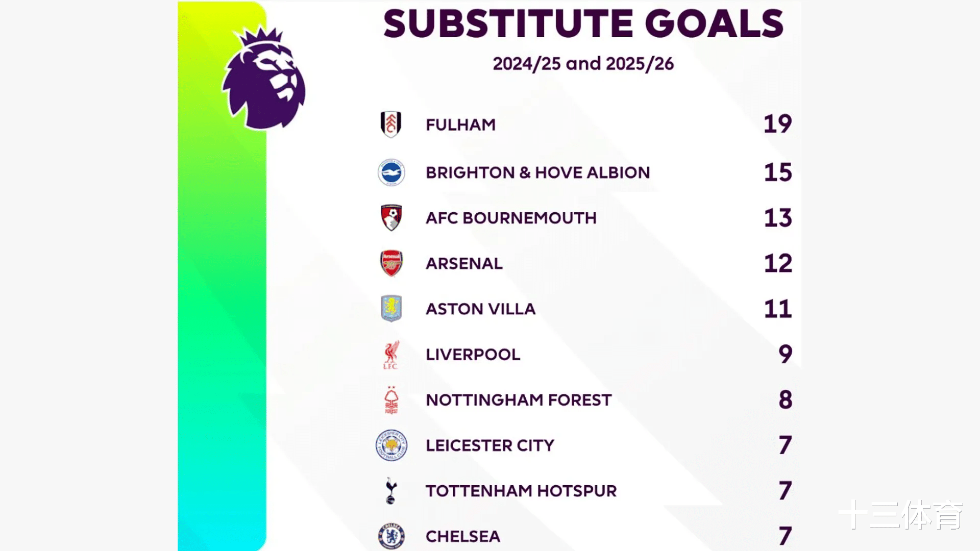Click the 2024/25 and 2025/26 subtitle
This screenshot has width=980, height=551.
coord(583,64)
